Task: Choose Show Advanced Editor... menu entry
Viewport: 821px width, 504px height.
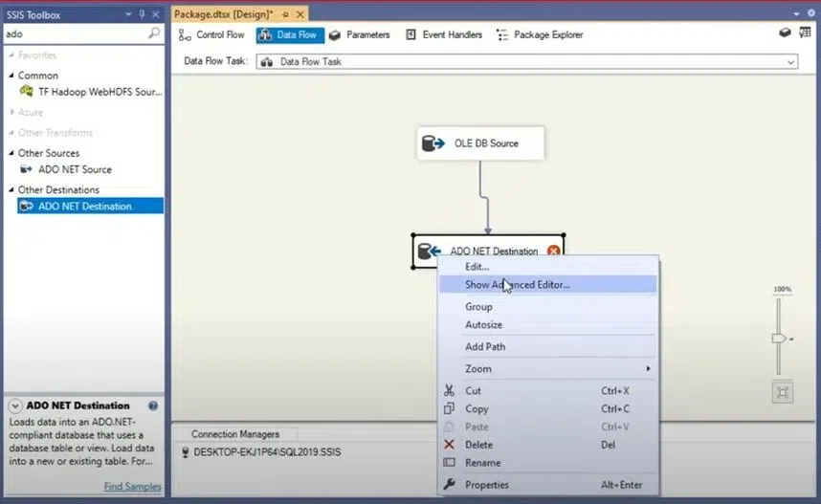Action: (547, 284)
